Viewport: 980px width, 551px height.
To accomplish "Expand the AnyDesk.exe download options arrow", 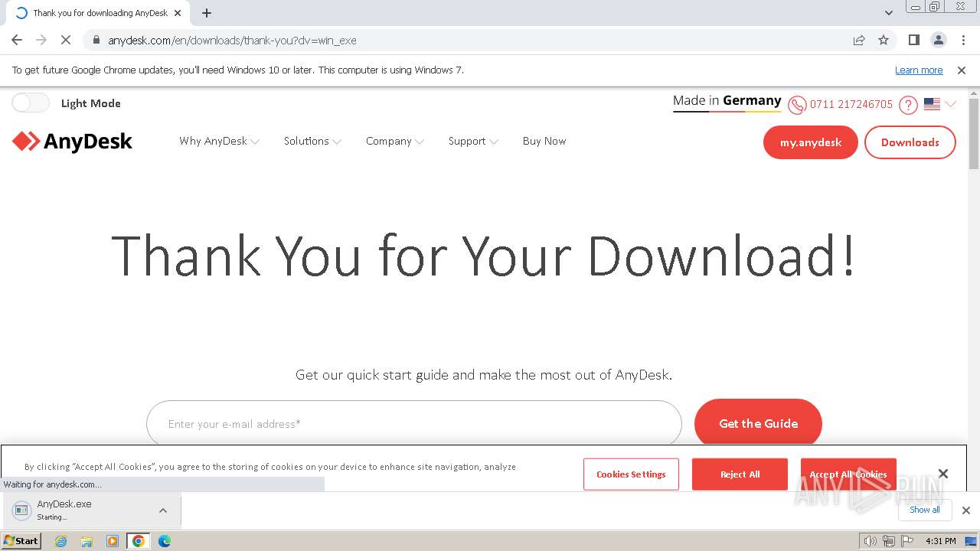I will point(163,510).
